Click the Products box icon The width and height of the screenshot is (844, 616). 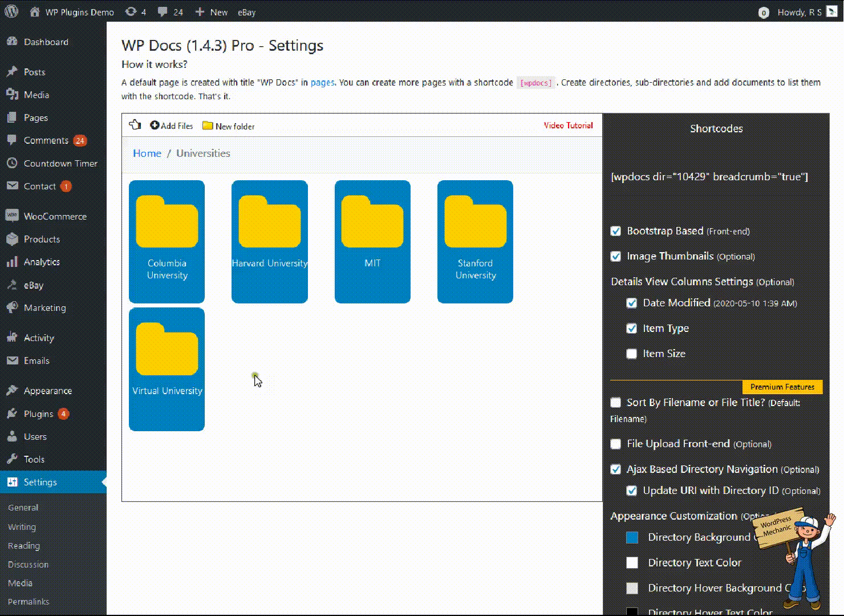tap(12, 239)
